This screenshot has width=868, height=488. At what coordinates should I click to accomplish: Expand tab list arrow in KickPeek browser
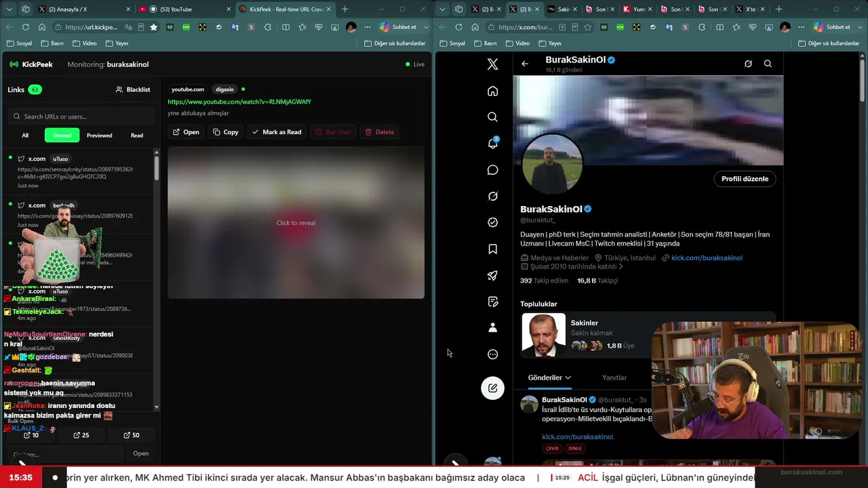pos(9,9)
